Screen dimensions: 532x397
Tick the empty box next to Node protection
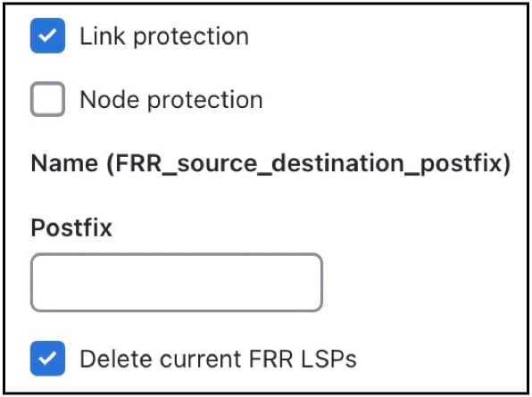tap(47, 99)
